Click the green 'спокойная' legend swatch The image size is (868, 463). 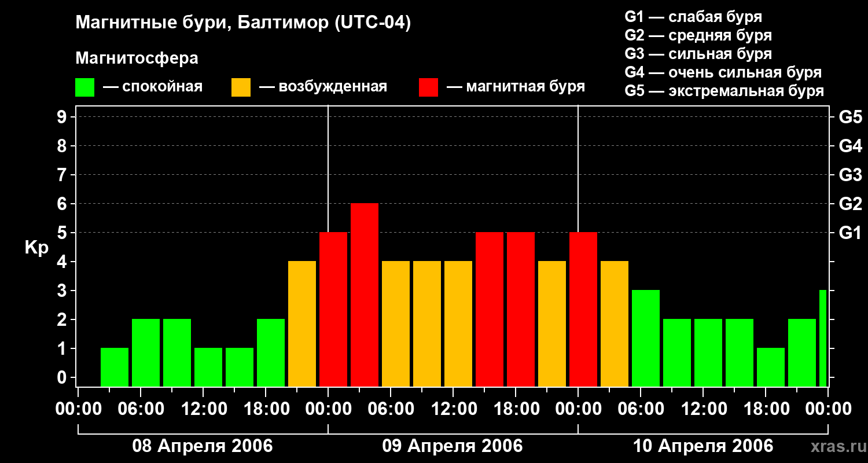point(84,87)
